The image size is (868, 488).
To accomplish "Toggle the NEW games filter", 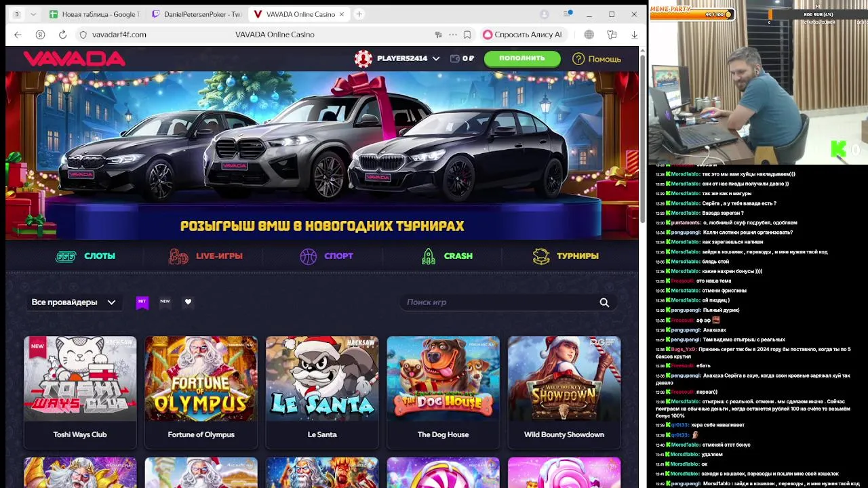I will (x=165, y=302).
